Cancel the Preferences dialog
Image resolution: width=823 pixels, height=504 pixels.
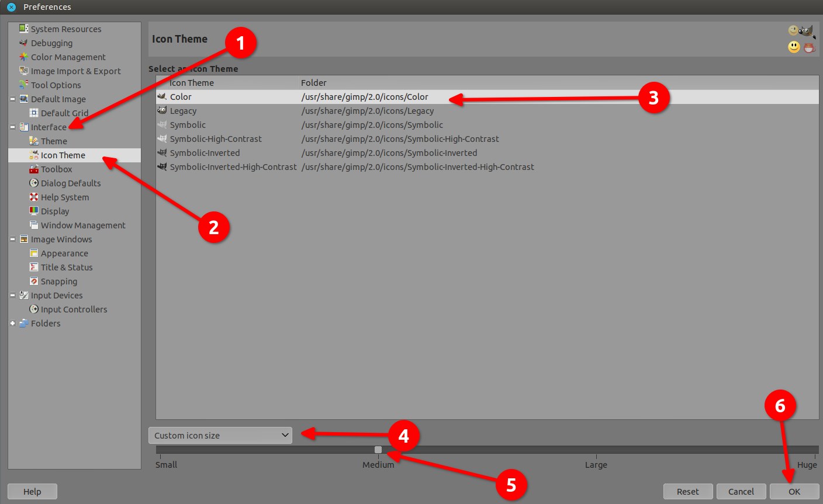[x=741, y=492]
